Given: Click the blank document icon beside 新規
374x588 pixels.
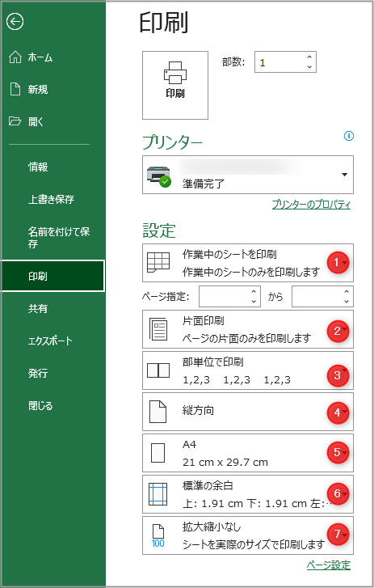Looking at the screenshot, I should (15, 89).
